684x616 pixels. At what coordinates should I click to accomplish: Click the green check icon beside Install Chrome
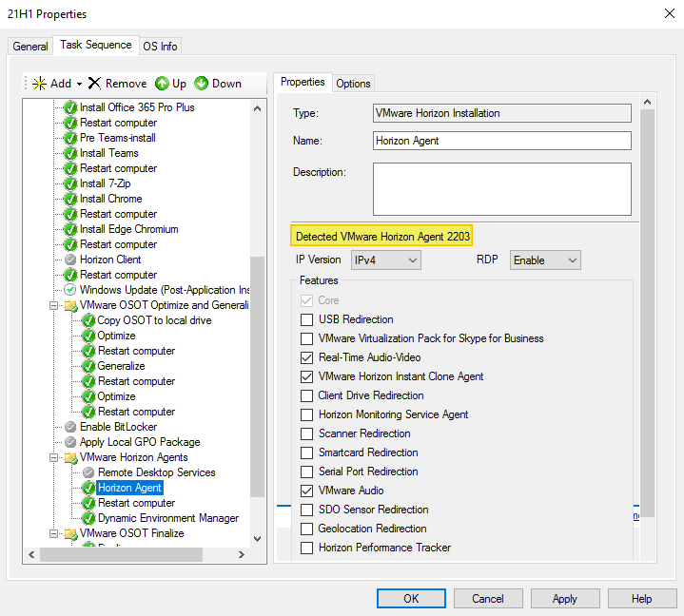(x=70, y=199)
